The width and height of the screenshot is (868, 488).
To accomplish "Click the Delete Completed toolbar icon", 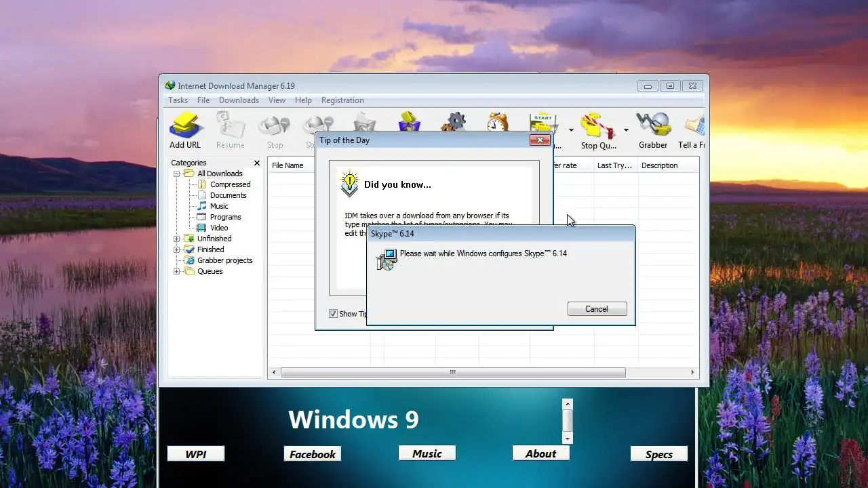I will point(409,121).
